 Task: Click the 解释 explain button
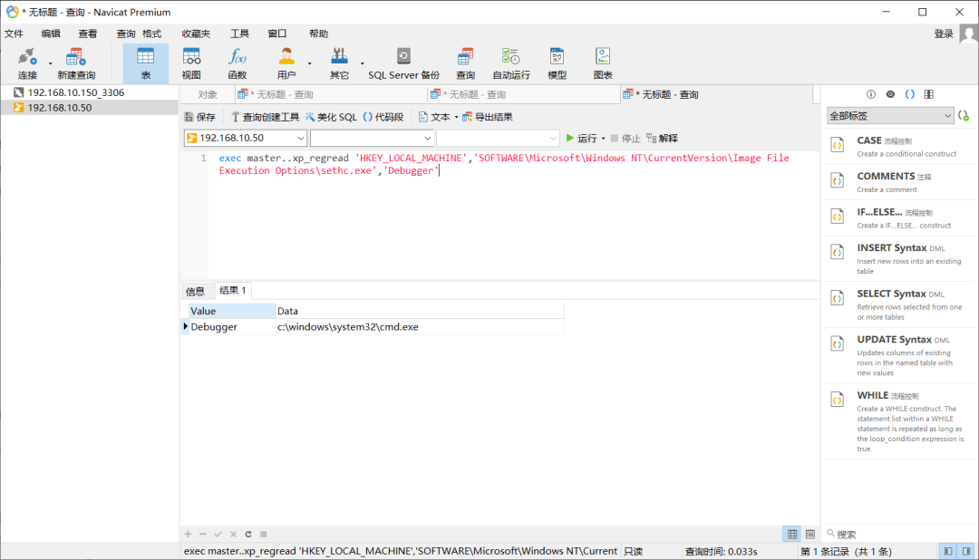click(662, 139)
